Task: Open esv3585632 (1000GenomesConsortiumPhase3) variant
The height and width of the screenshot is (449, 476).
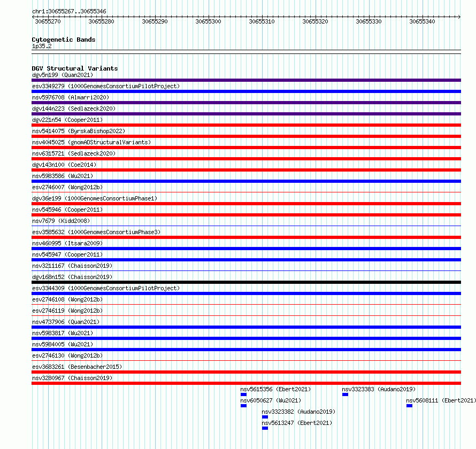Action: pyautogui.click(x=96, y=232)
